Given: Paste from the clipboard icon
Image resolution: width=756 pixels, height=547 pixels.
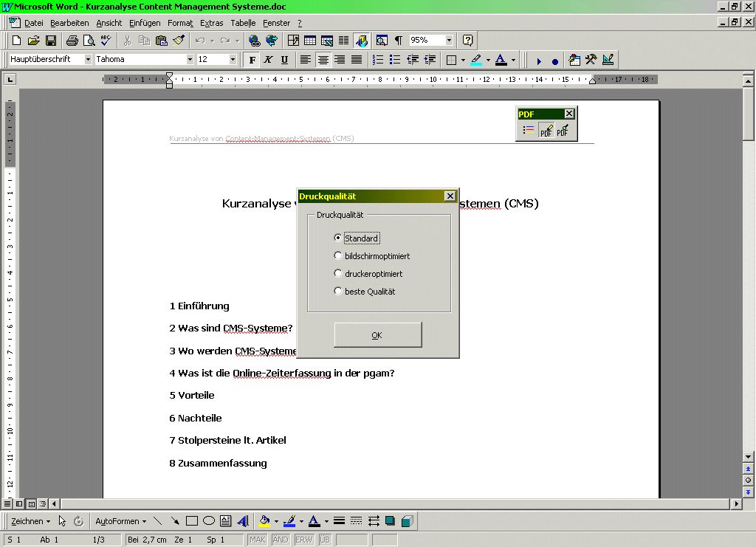Looking at the screenshot, I should tap(162, 41).
